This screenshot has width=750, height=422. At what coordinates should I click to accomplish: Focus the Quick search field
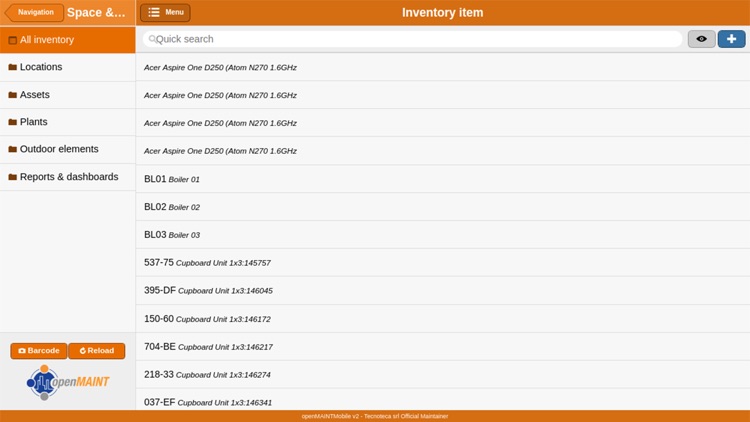tap(412, 39)
